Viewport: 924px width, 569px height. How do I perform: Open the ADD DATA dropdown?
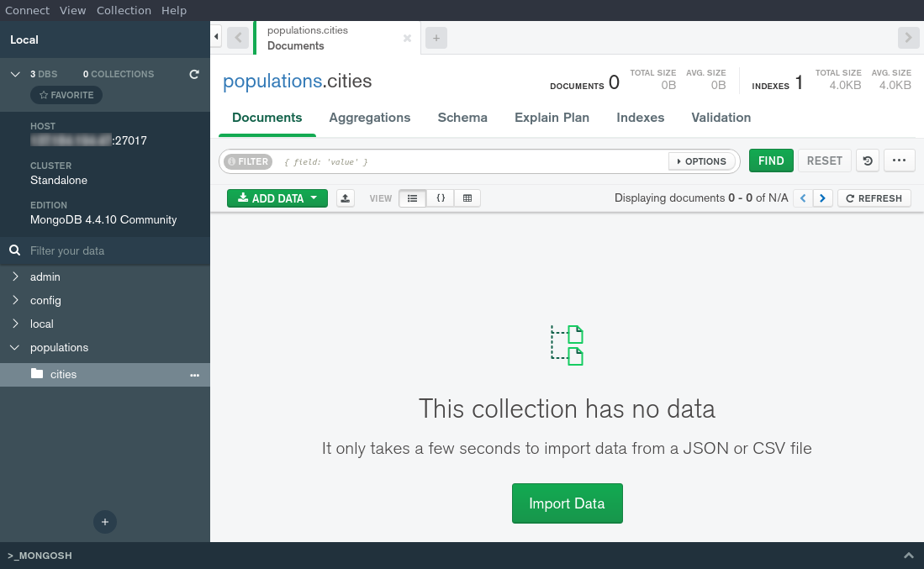click(277, 198)
